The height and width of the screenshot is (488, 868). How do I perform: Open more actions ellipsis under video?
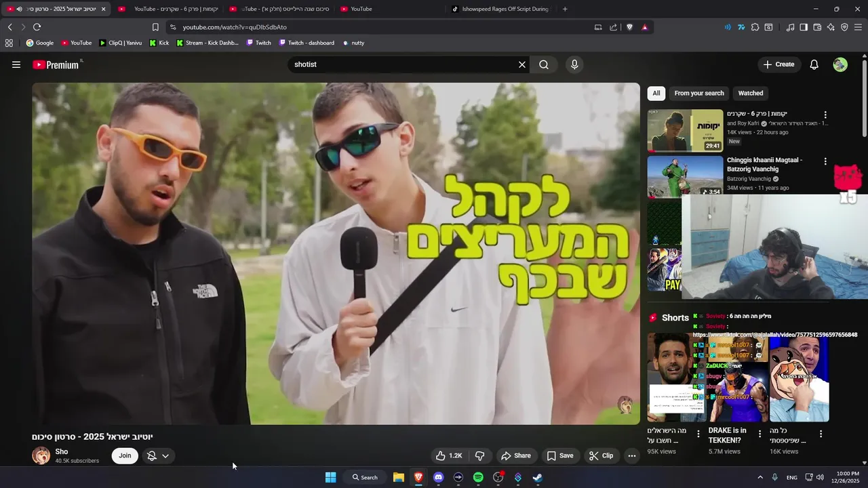click(632, 455)
